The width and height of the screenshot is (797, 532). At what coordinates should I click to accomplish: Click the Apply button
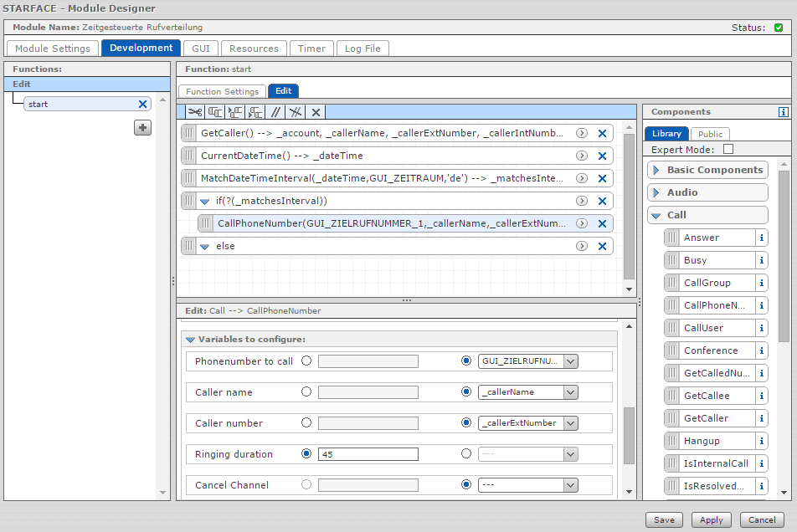click(712, 519)
